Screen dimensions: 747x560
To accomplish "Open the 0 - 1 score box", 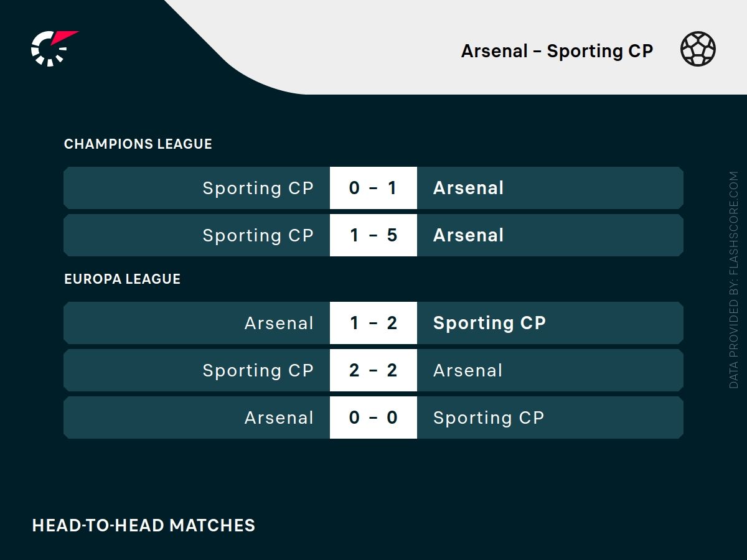I will (x=373, y=188).
